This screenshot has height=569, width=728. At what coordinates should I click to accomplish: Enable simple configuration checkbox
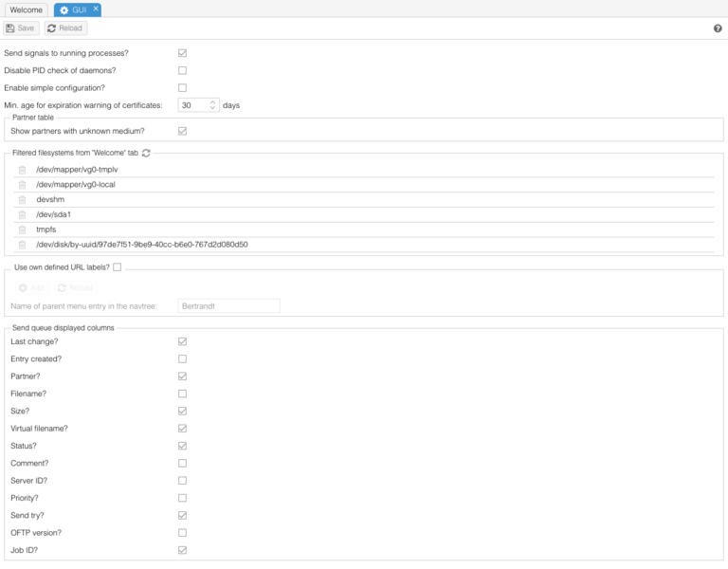click(183, 87)
